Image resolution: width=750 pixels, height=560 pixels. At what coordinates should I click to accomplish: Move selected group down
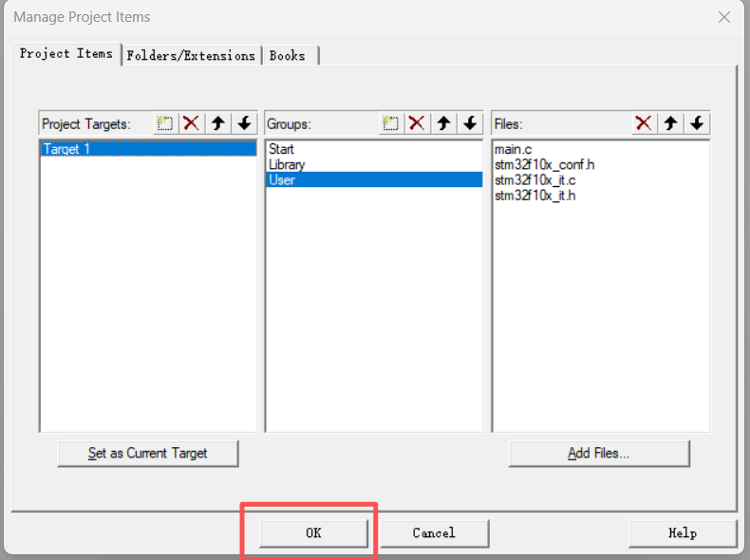tap(470, 123)
